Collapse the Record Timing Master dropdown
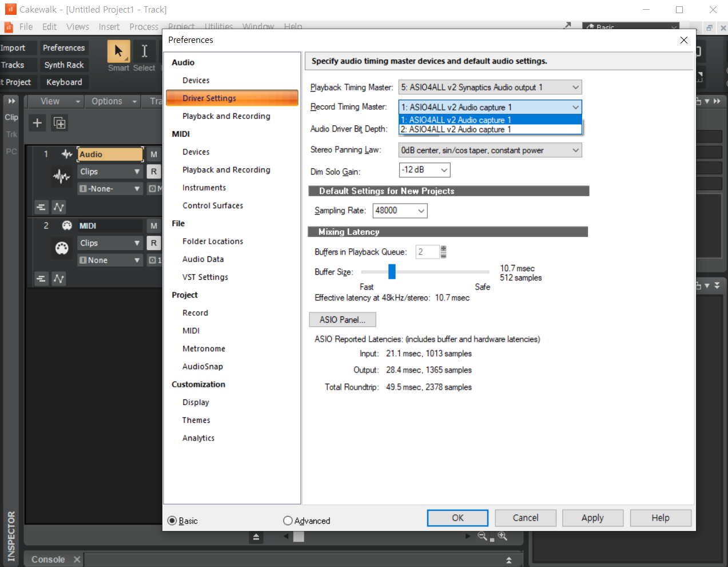Image resolution: width=728 pixels, height=567 pixels. pyautogui.click(x=575, y=107)
